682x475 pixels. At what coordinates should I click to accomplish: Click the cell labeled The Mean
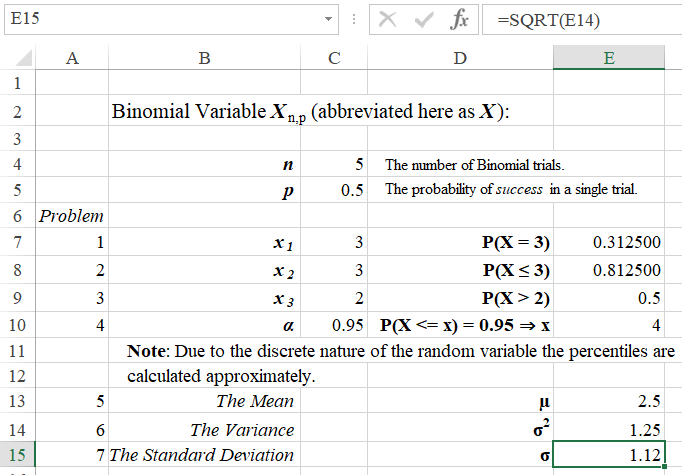(x=204, y=402)
